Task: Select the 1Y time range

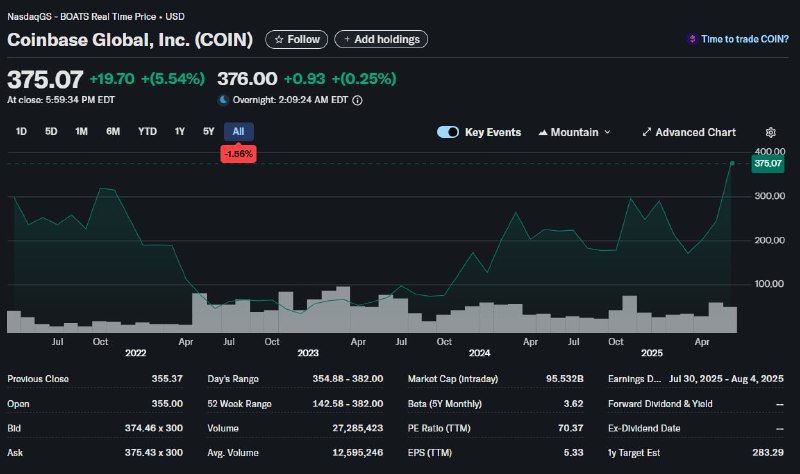Action: (180, 132)
